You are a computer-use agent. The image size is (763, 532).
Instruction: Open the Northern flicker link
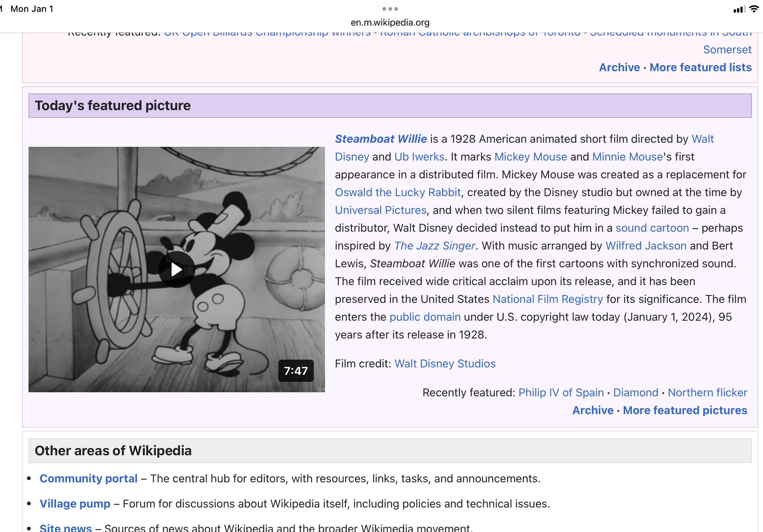[x=707, y=393]
